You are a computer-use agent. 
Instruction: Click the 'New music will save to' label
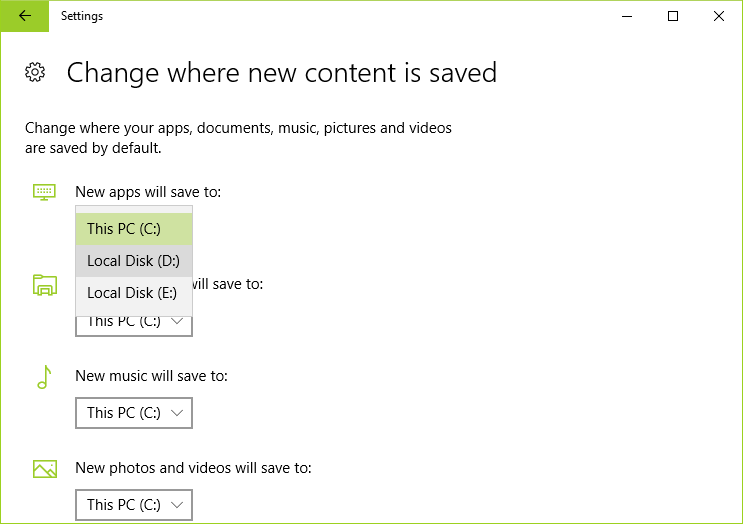click(x=152, y=376)
